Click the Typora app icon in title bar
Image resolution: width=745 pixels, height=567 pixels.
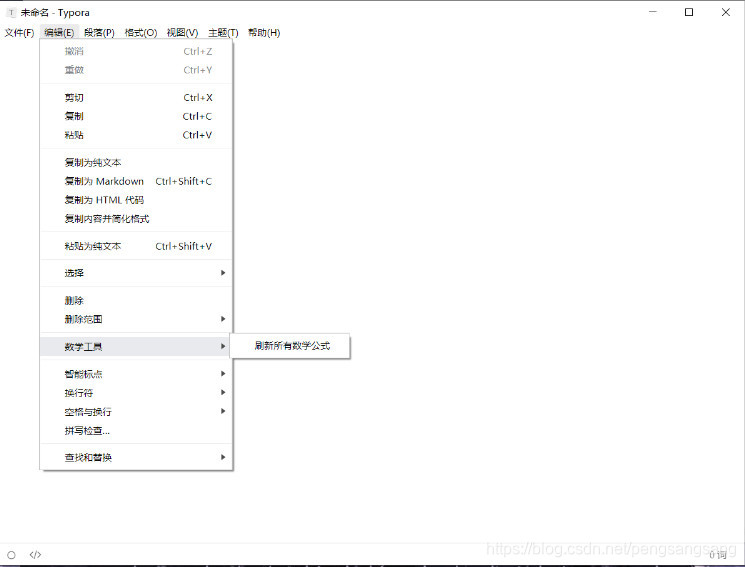(11, 12)
